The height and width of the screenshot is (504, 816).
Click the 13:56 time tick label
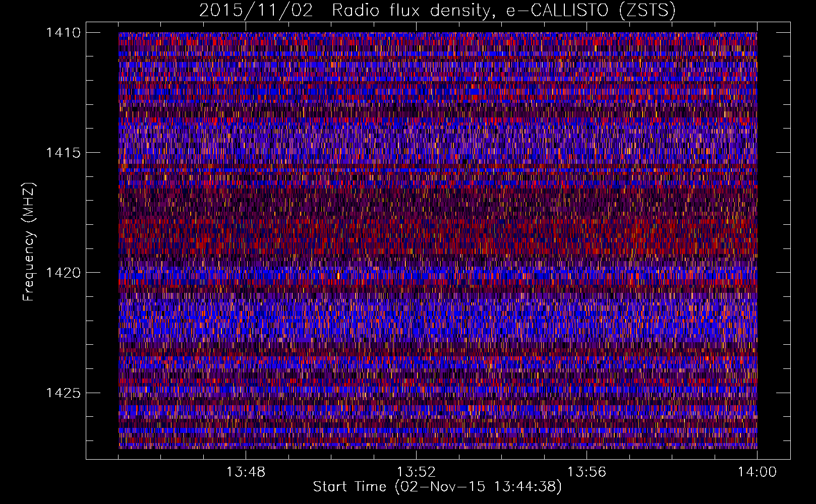(x=587, y=472)
